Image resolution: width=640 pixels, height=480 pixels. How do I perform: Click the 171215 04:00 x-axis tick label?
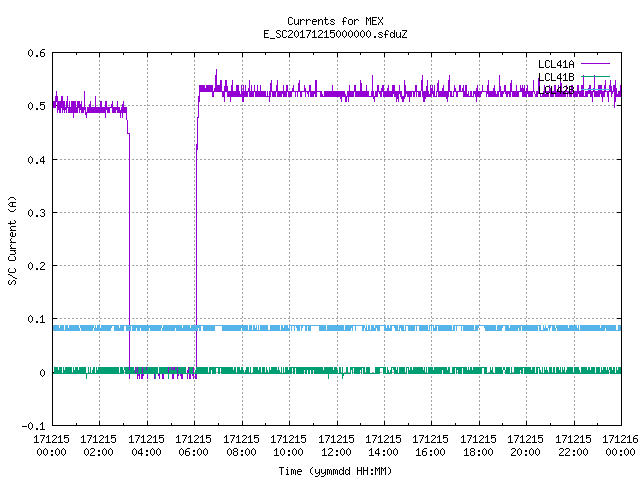(x=146, y=445)
